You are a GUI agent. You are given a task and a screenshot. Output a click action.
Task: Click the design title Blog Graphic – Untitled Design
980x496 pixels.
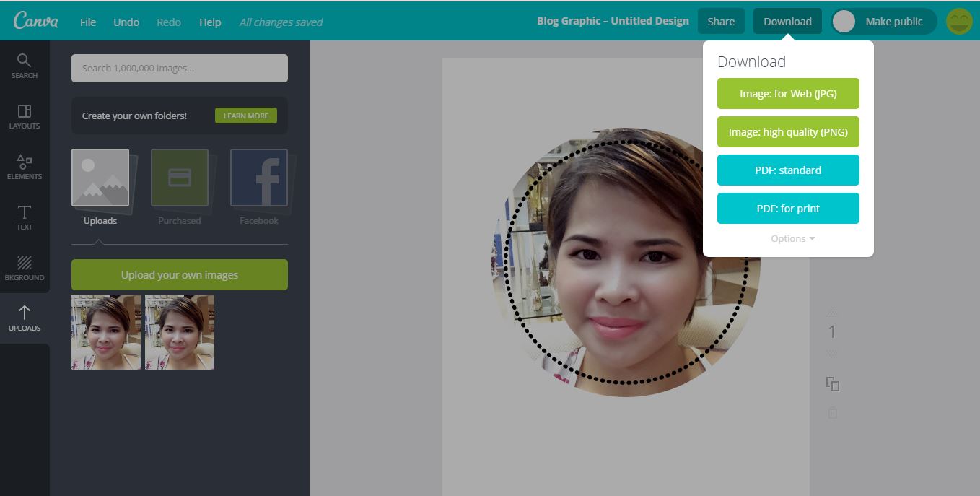[613, 21]
